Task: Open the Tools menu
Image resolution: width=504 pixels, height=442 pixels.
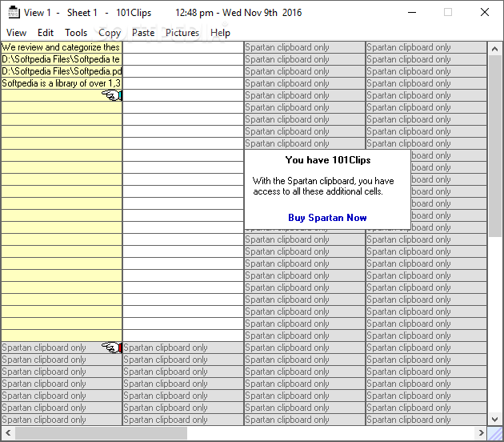Action: 76,33
